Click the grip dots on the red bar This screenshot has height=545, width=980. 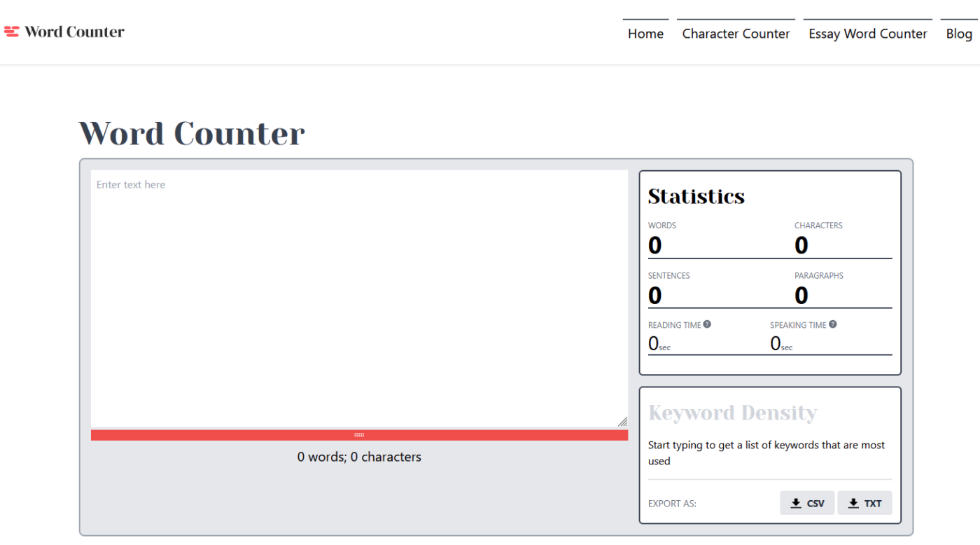tap(359, 435)
